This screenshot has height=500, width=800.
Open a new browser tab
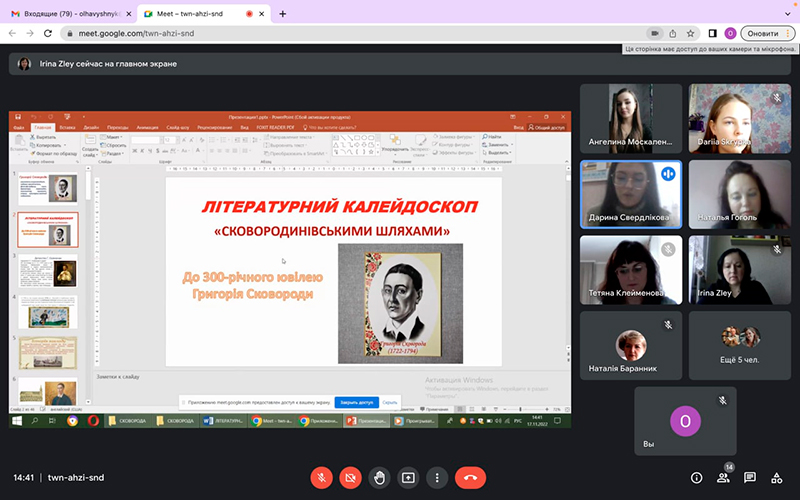coord(282,14)
